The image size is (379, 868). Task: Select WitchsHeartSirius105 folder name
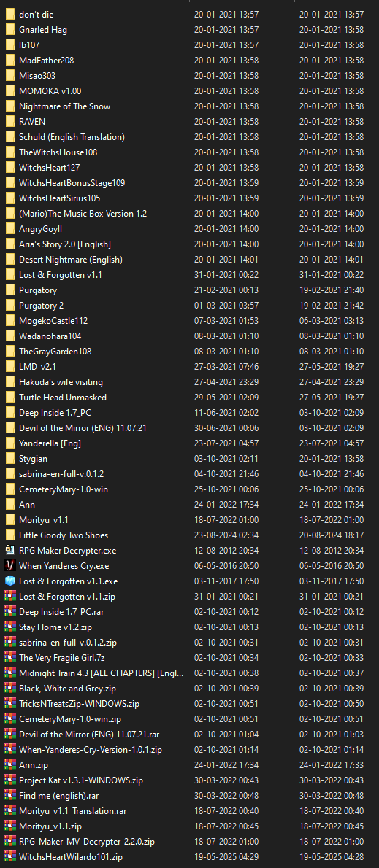[x=60, y=198]
